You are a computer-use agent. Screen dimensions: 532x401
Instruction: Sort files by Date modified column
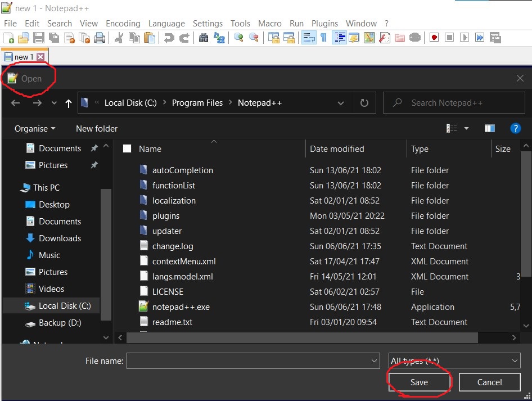(x=337, y=148)
